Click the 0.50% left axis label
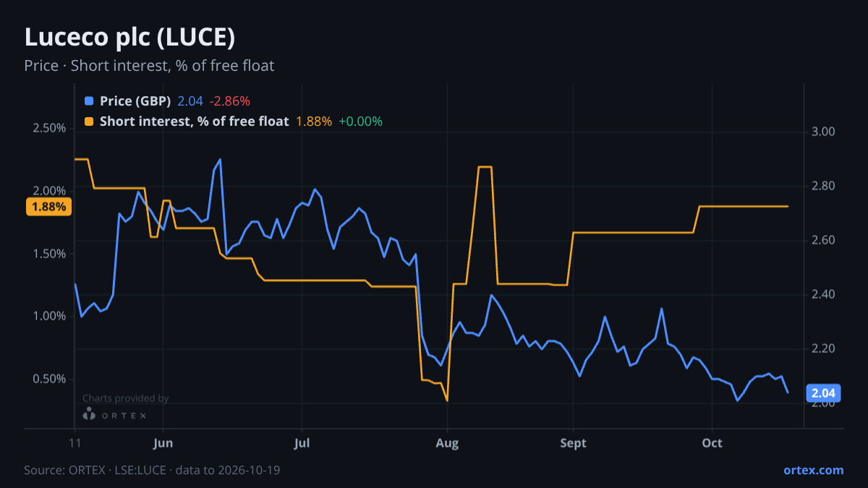 point(49,379)
